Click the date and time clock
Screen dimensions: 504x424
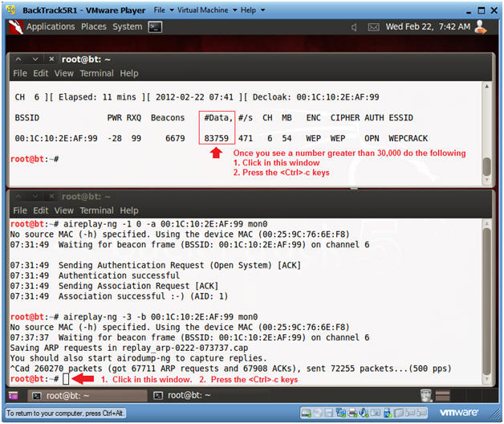pos(428,26)
